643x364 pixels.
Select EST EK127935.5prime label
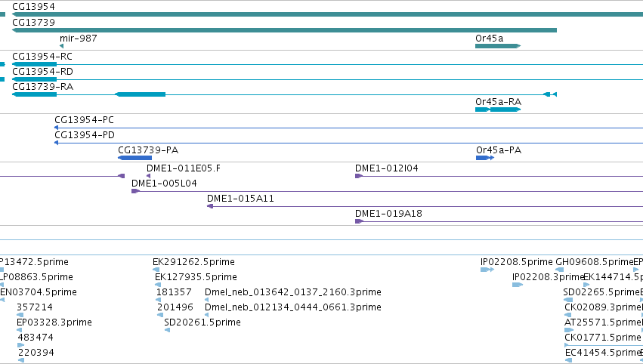[x=196, y=277]
